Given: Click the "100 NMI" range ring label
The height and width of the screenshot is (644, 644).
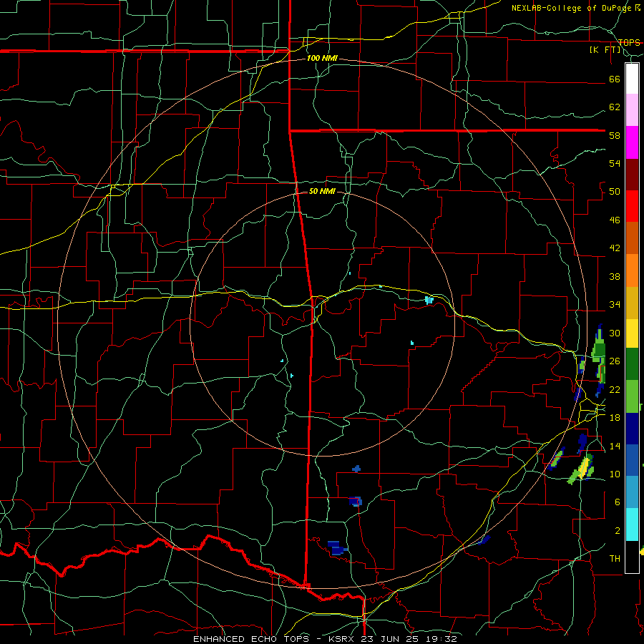Looking at the screenshot, I should [322, 59].
